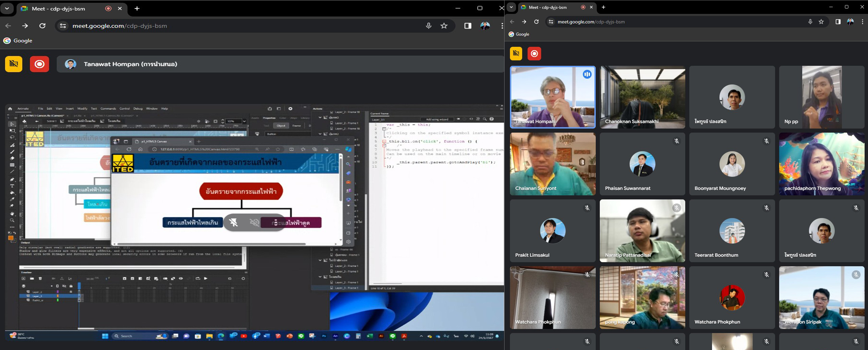The height and width of the screenshot is (350, 868).
Task: Bookmark this tab in right Chrome window
Action: tap(821, 22)
